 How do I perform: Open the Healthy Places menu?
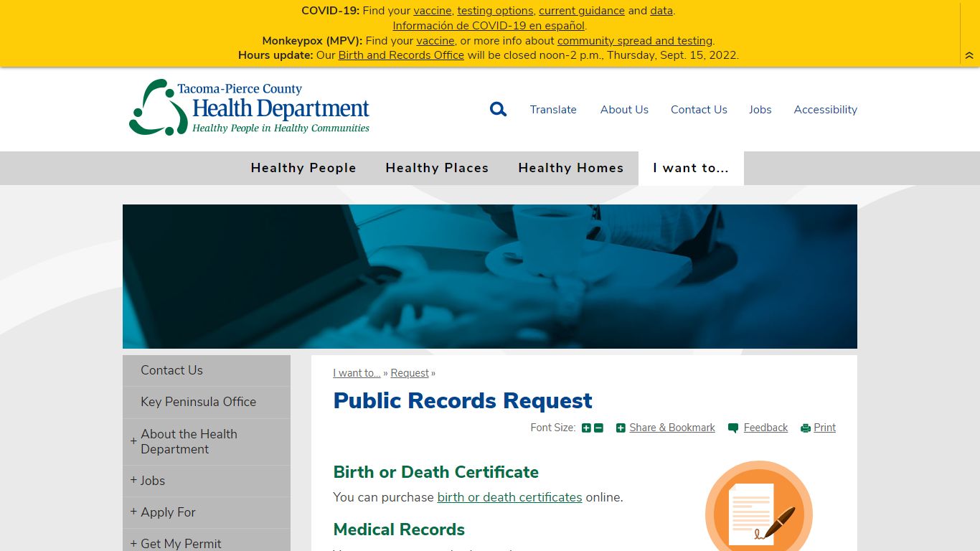tap(437, 168)
